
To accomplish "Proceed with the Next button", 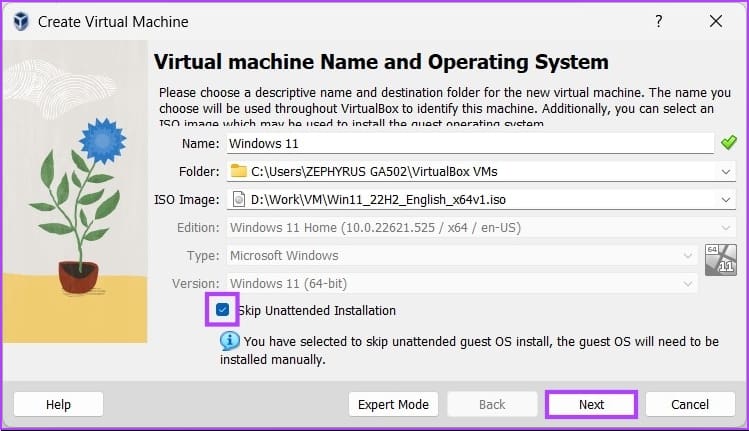I will click(x=591, y=404).
